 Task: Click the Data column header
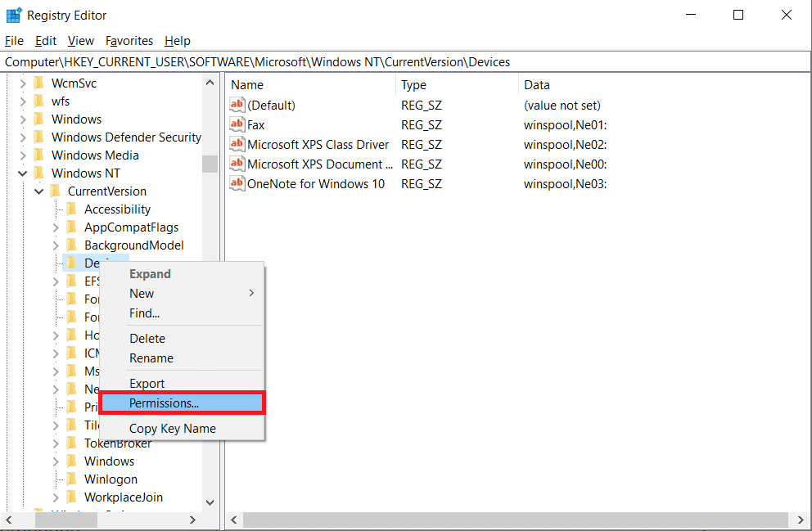tap(537, 85)
